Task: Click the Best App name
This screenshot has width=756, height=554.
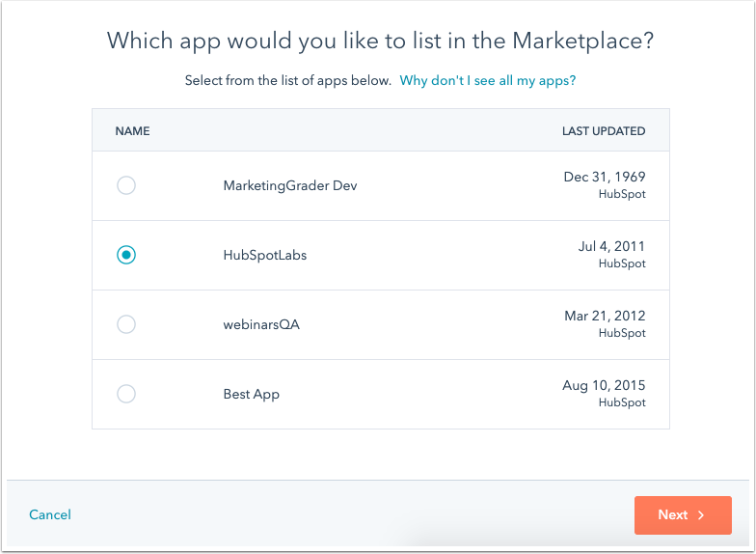Action: (x=252, y=394)
